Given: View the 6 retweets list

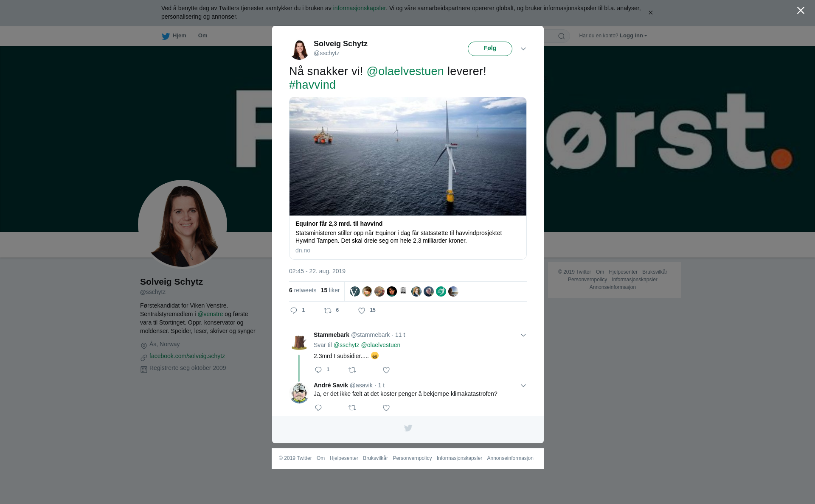Looking at the screenshot, I should pyautogui.click(x=303, y=290).
